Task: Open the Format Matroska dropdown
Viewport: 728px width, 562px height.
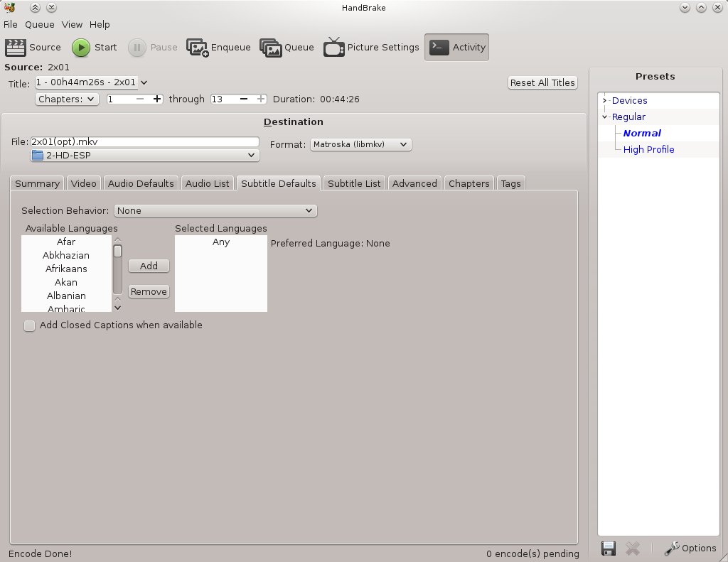Action: [360, 144]
